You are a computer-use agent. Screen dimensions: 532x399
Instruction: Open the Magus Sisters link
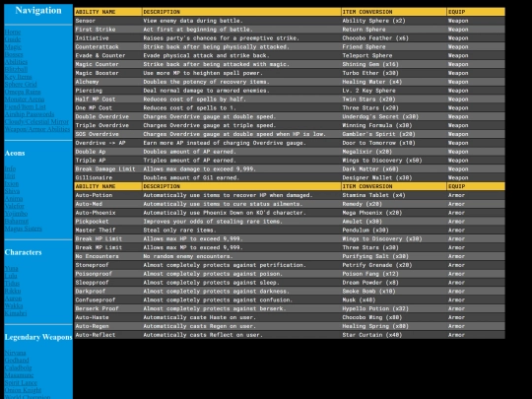click(x=23, y=229)
